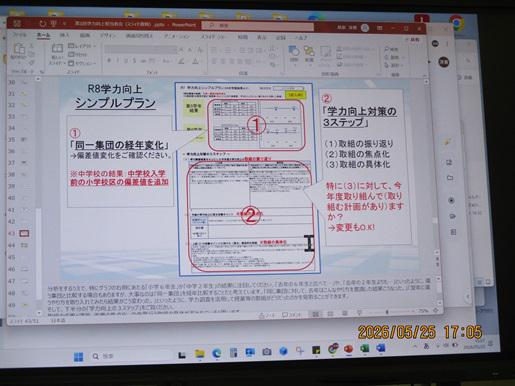Click the Windows taskbar search box
Screen dimensions: 515x386
[x=130, y=356]
